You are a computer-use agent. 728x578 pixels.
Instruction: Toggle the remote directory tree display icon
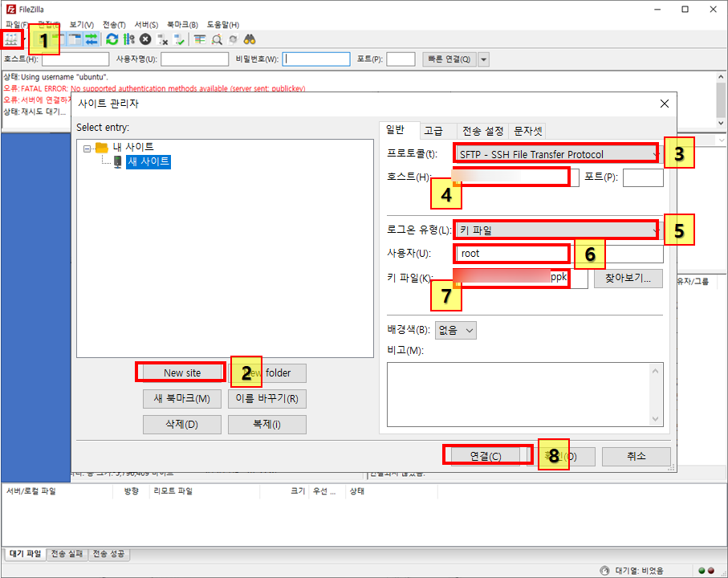pyautogui.click(x=75, y=39)
